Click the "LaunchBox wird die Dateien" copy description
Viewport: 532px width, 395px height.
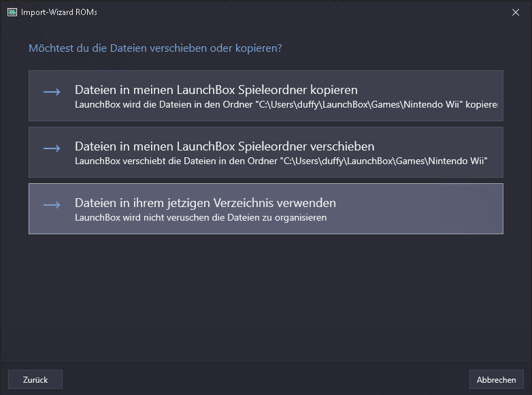click(x=170, y=106)
